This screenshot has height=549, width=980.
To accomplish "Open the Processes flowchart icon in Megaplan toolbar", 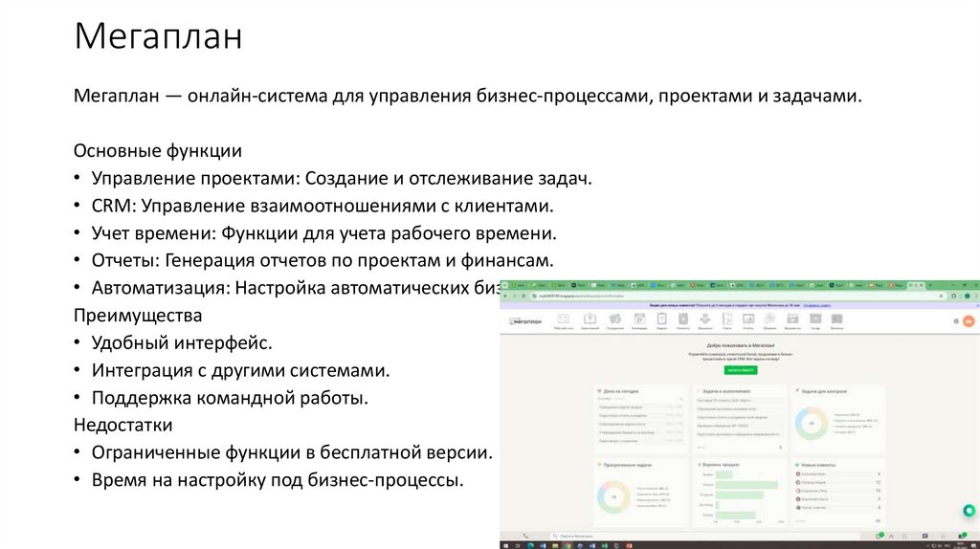I will tap(705, 319).
